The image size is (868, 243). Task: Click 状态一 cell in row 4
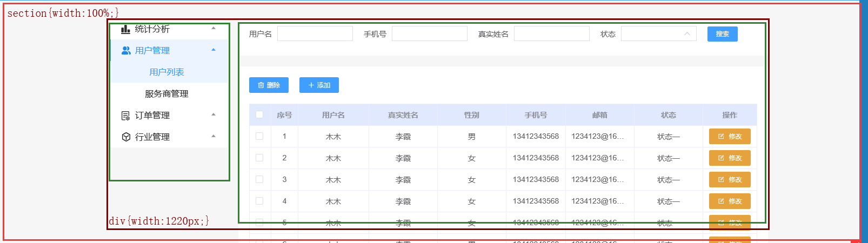669,201
